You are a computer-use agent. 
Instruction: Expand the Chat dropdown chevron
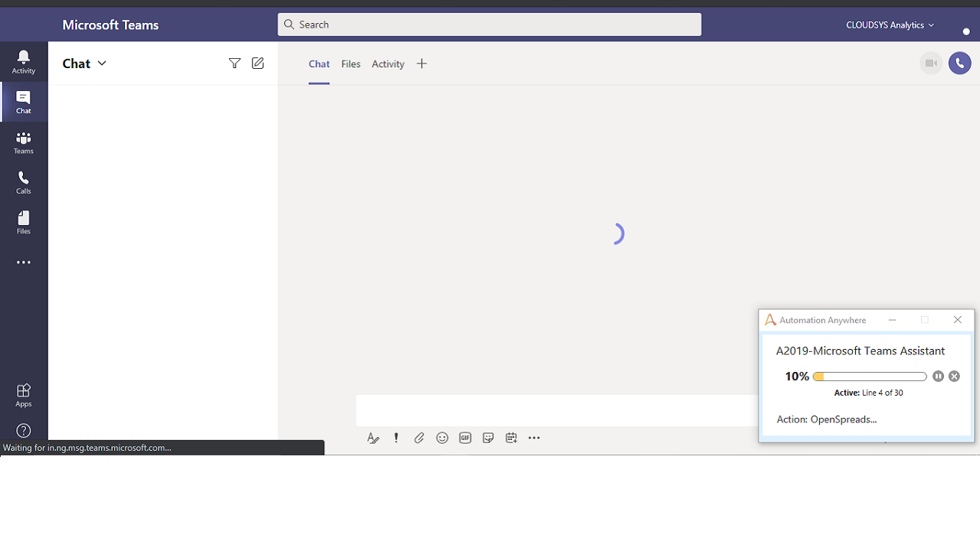[x=103, y=64]
